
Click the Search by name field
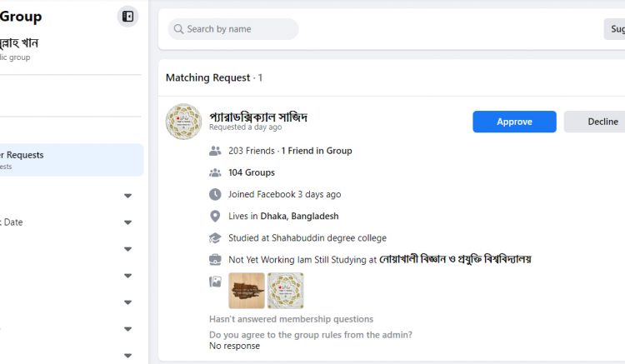(x=237, y=29)
